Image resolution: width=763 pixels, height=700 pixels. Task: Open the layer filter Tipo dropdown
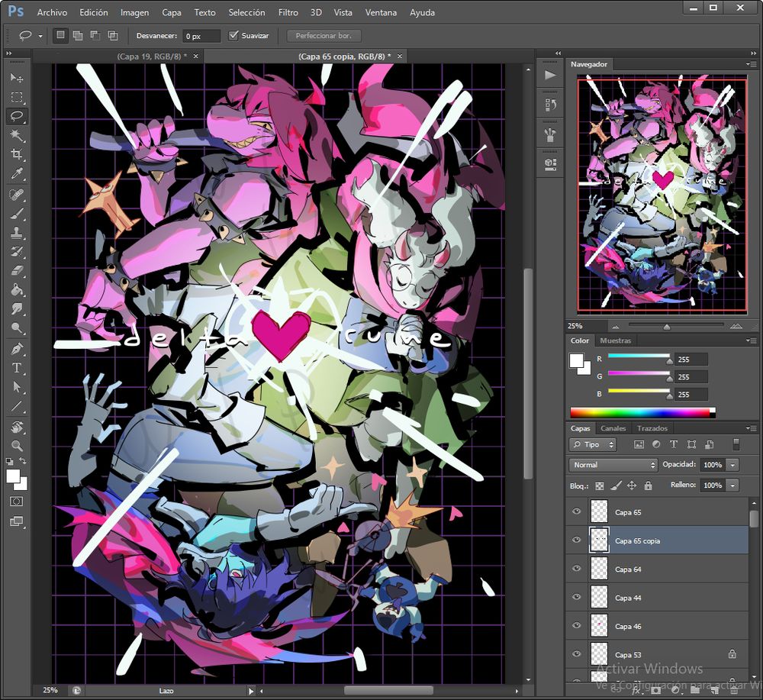(593, 444)
